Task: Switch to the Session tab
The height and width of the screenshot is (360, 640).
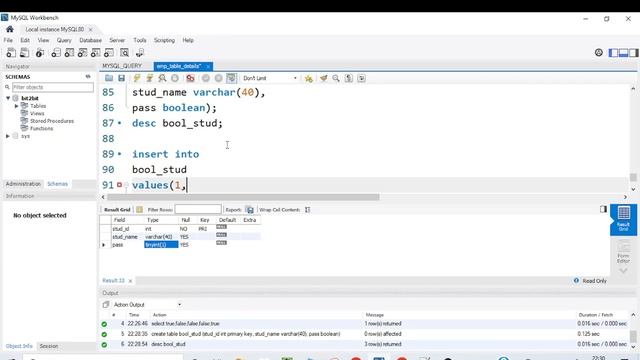Action: click(49, 346)
